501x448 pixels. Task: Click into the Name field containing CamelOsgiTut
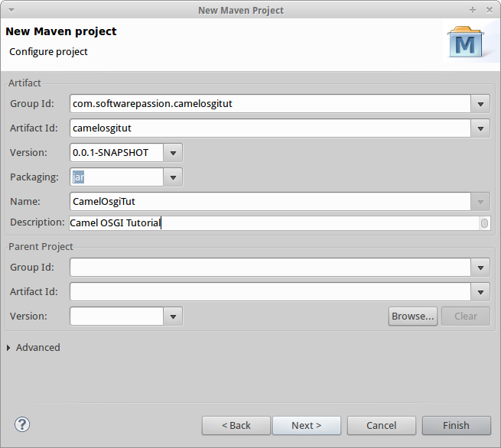[x=270, y=202]
